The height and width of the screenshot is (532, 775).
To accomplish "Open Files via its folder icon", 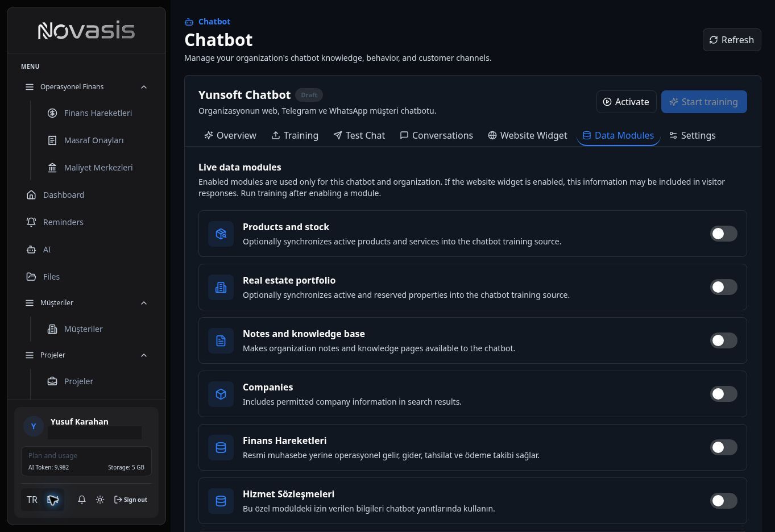I will (x=31, y=277).
